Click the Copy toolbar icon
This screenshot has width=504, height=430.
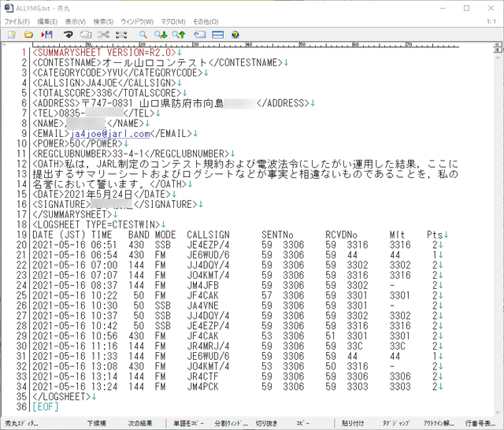[x=86, y=35]
